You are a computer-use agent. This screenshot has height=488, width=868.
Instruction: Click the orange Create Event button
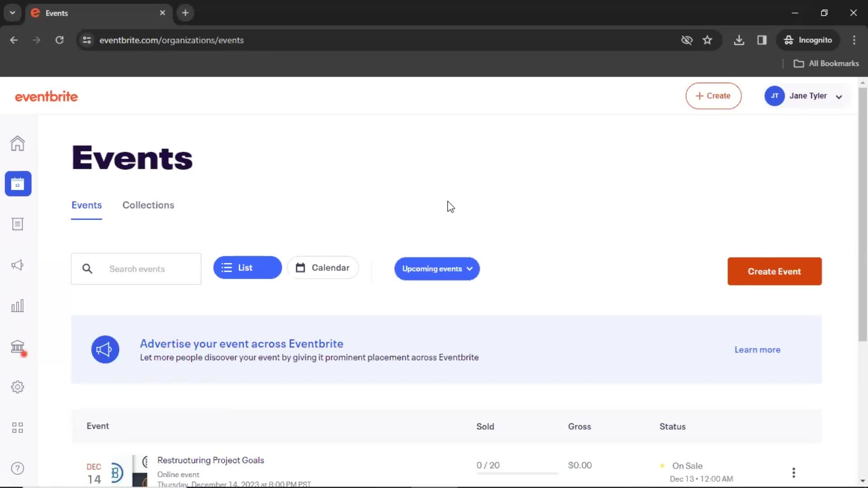(x=774, y=271)
